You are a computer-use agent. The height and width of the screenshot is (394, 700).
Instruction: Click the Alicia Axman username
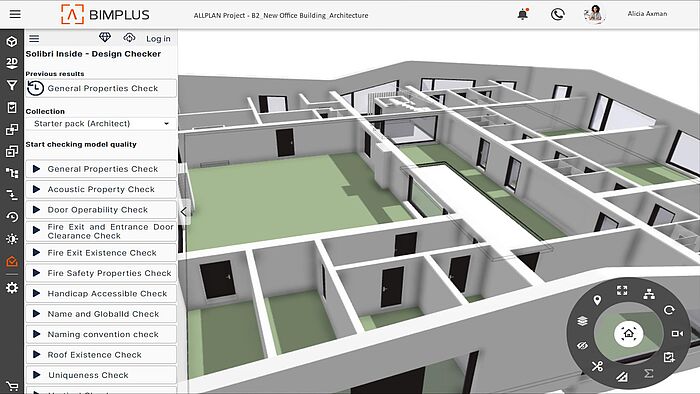point(647,14)
